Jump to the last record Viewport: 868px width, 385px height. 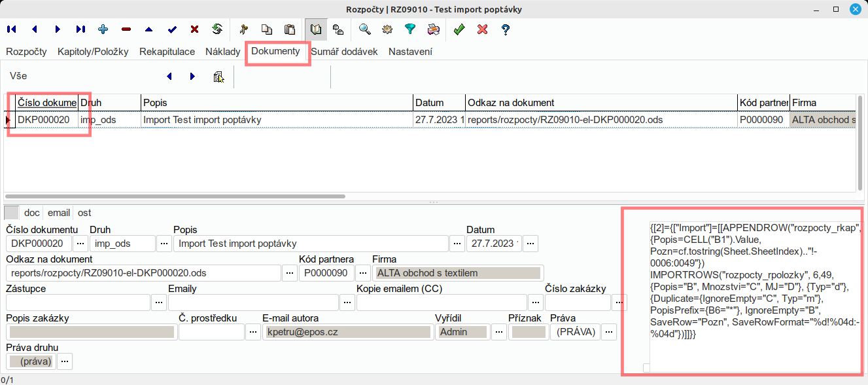pos(80,29)
